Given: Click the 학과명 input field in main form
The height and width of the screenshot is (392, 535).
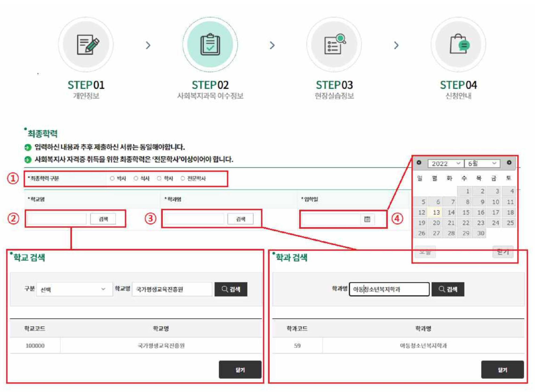Looking at the screenshot, I should coord(194,219).
